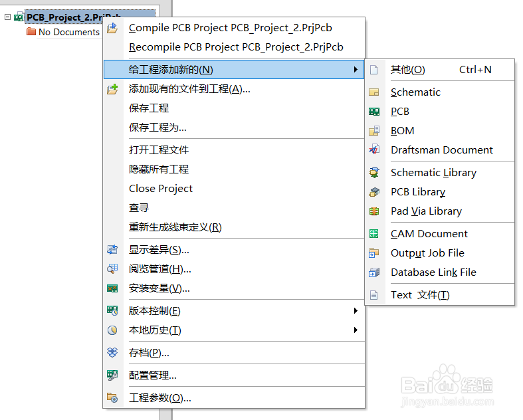Viewport: 523px width, 420px height.
Task: Click the 安装变量 icon
Action: 112,288
